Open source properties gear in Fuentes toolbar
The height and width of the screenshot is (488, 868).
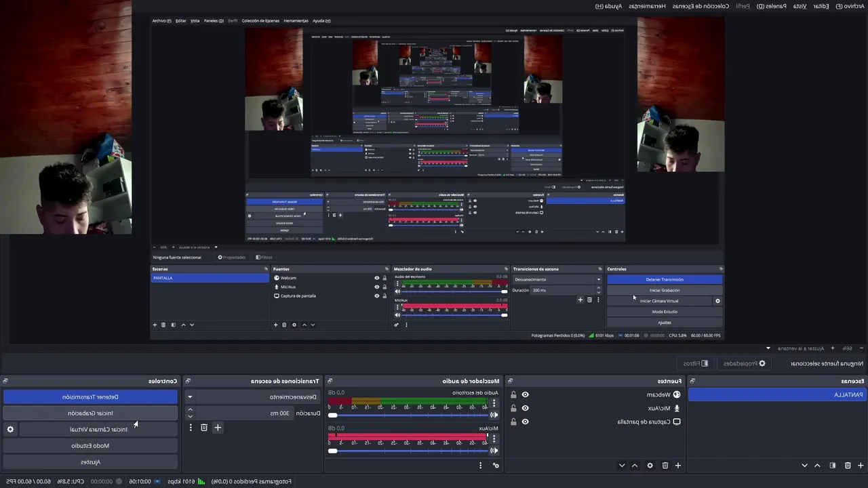650,466
